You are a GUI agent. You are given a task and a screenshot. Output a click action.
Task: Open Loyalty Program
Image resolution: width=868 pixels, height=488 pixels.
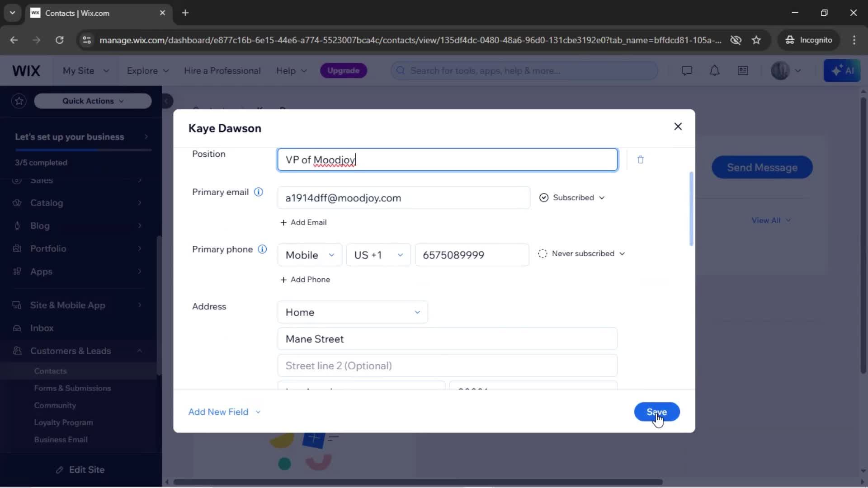(x=63, y=422)
